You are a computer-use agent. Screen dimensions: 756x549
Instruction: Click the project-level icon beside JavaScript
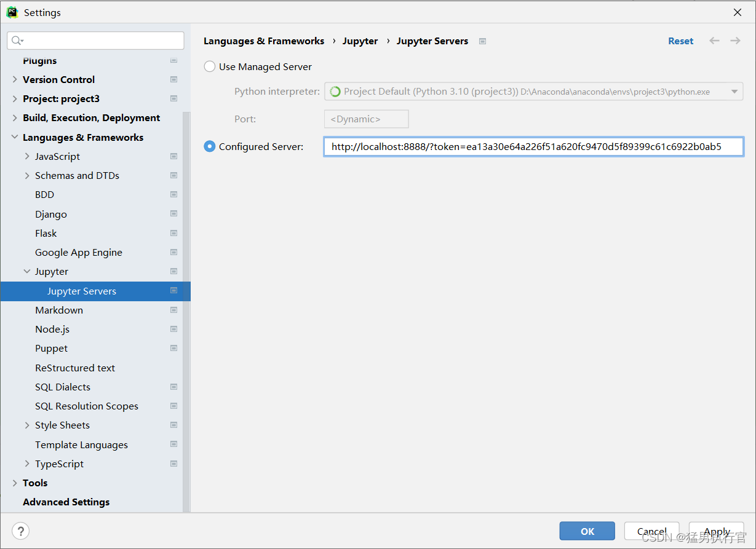click(x=173, y=156)
